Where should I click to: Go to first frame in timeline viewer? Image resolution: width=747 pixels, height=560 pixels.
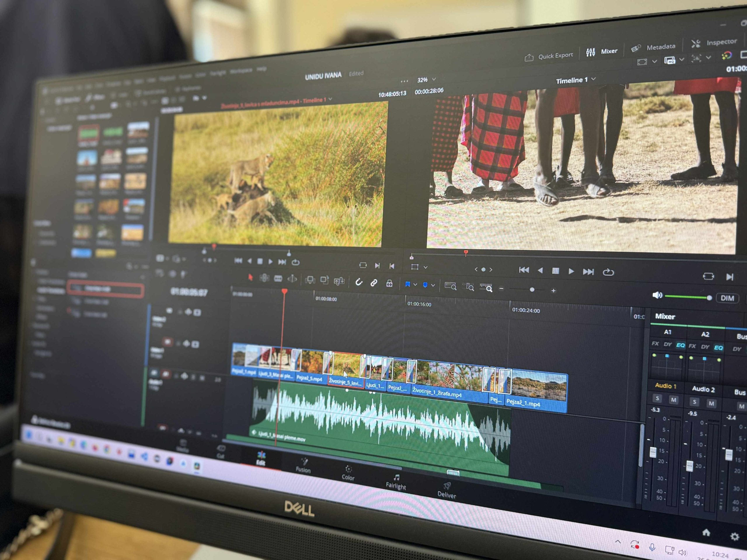point(524,269)
